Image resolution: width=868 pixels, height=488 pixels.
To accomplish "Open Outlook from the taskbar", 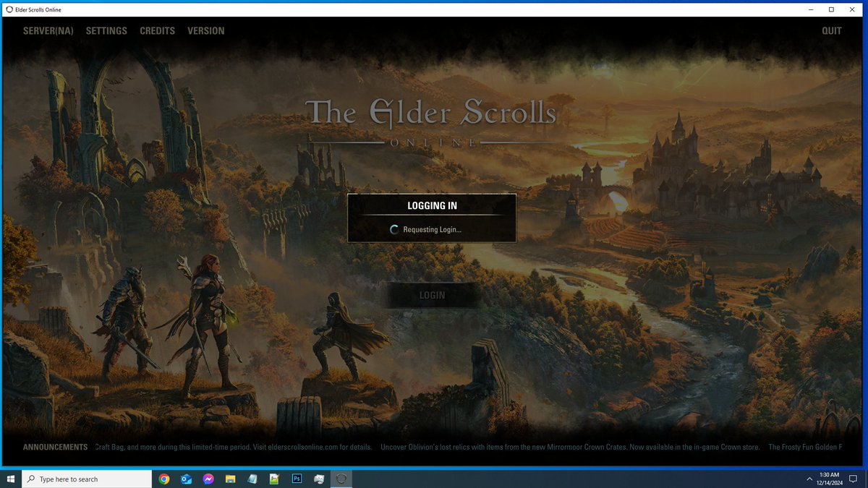I will 186,479.
